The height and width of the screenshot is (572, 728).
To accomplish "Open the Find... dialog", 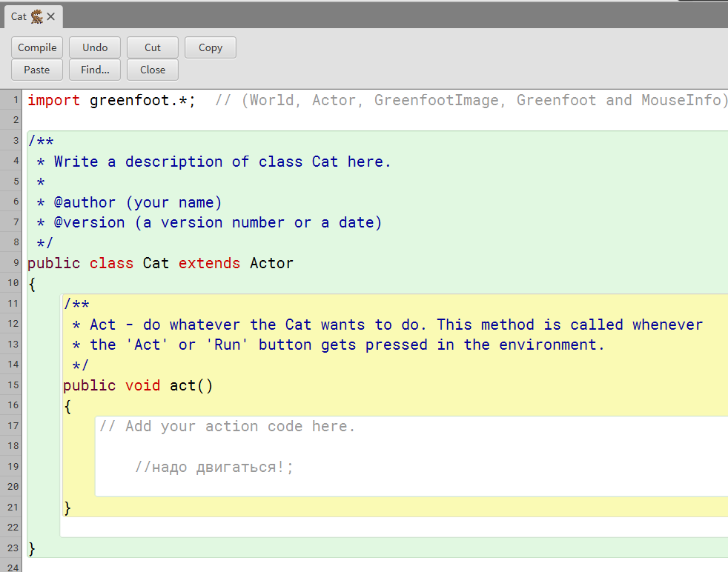I will pos(95,70).
